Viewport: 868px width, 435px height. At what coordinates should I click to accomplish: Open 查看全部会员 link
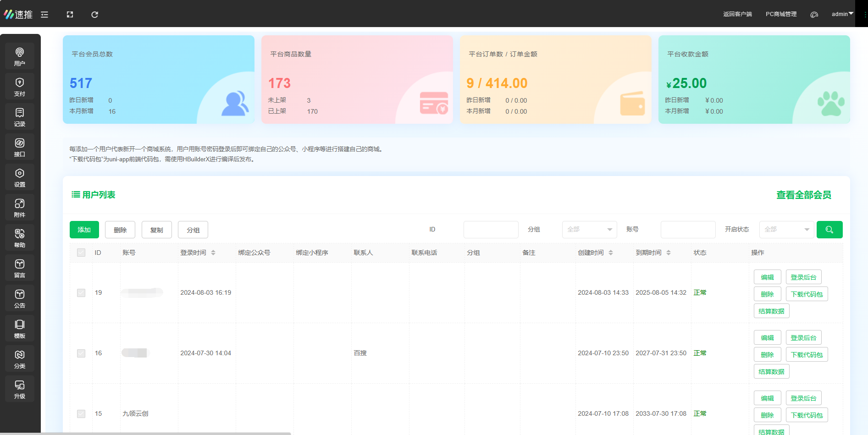[x=804, y=195]
